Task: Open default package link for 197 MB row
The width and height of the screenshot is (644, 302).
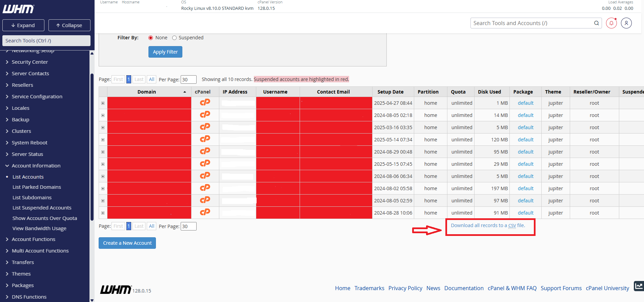Action: pyautogui.click(x=526, y=188)
